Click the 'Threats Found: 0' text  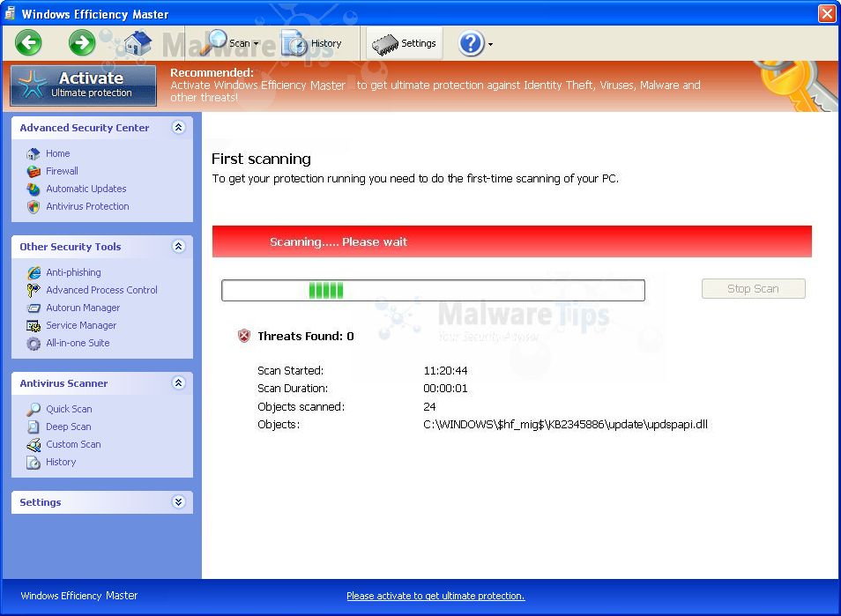[306, 336]
